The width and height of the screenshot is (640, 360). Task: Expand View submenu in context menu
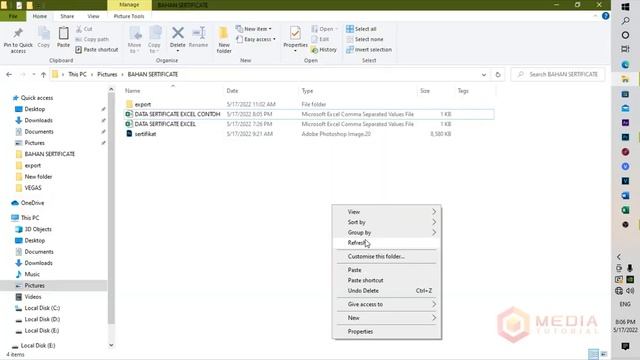click(387, 211)
